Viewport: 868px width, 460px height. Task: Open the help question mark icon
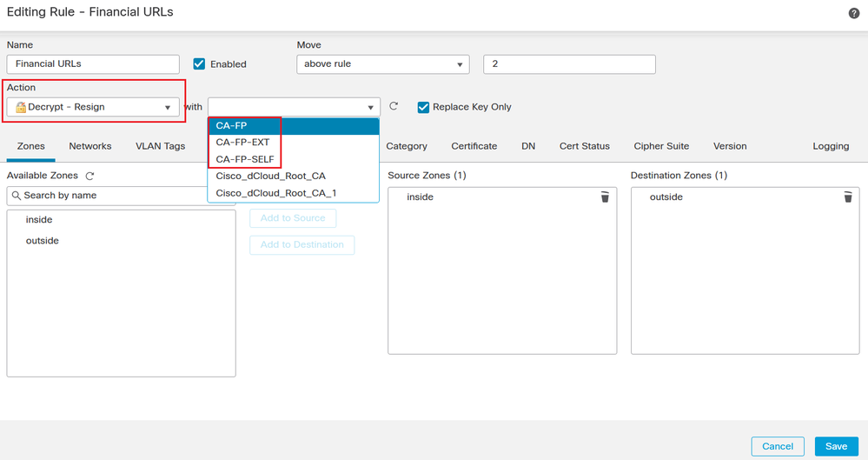point(853,13)
